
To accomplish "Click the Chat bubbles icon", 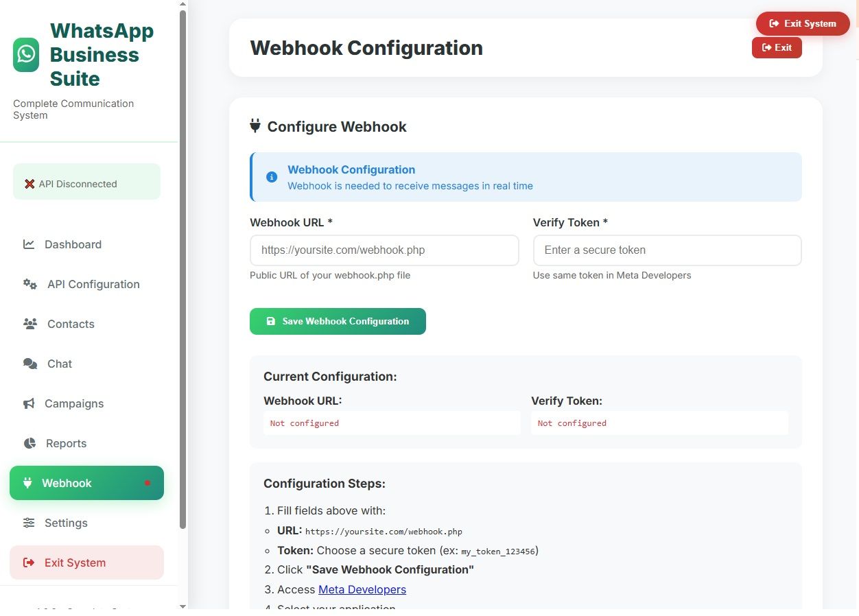I will point(30,364).
